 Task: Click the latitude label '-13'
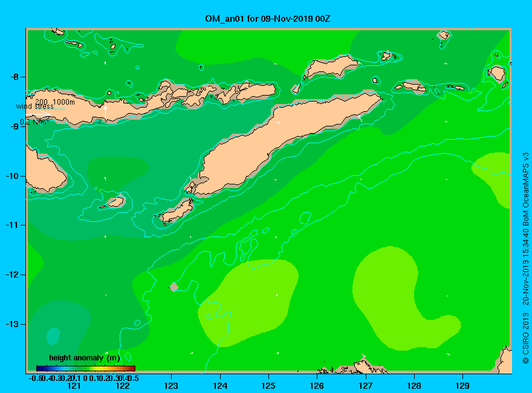tap(12, 324)
